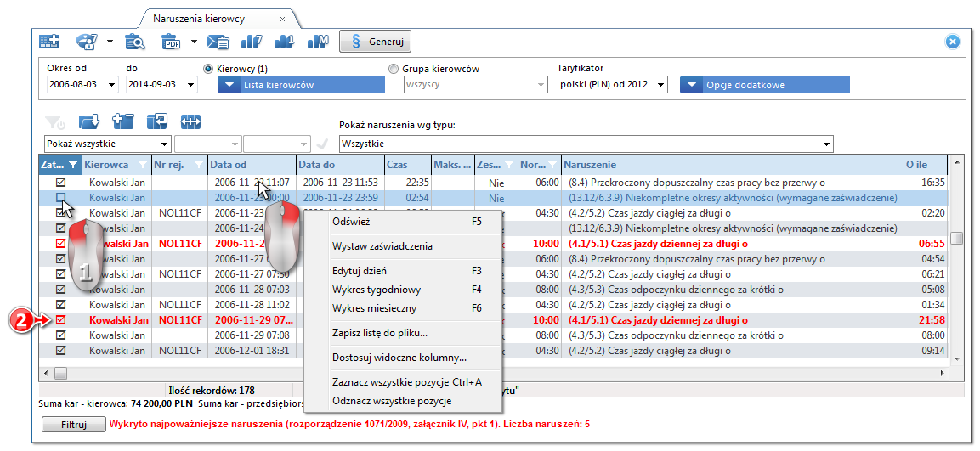
Task: Toggle the red checkbox of the row with 06:55
Action: [x=60, y=243]
